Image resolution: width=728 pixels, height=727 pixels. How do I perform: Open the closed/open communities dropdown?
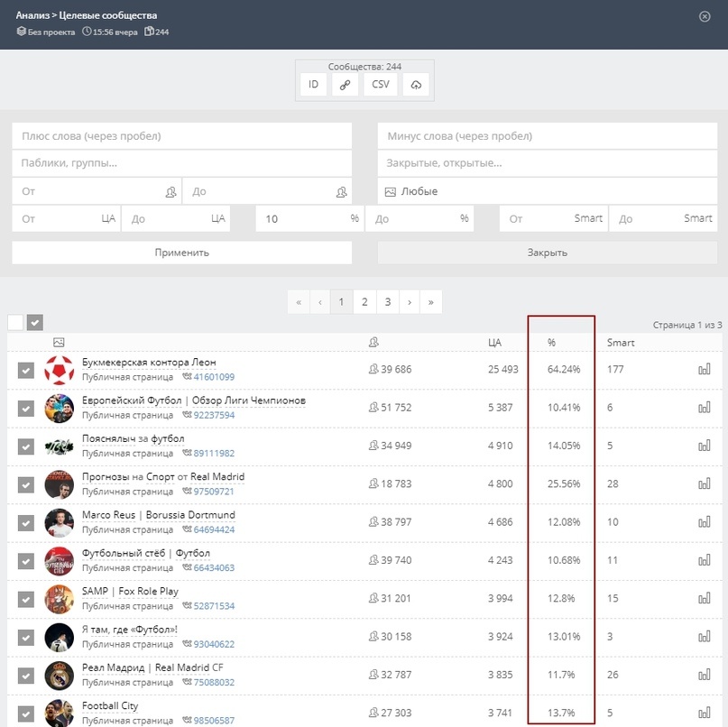coord(548,163)
